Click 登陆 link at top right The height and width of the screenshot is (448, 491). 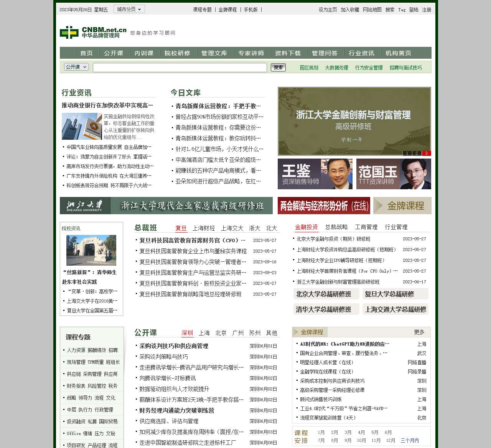(414, 10)
